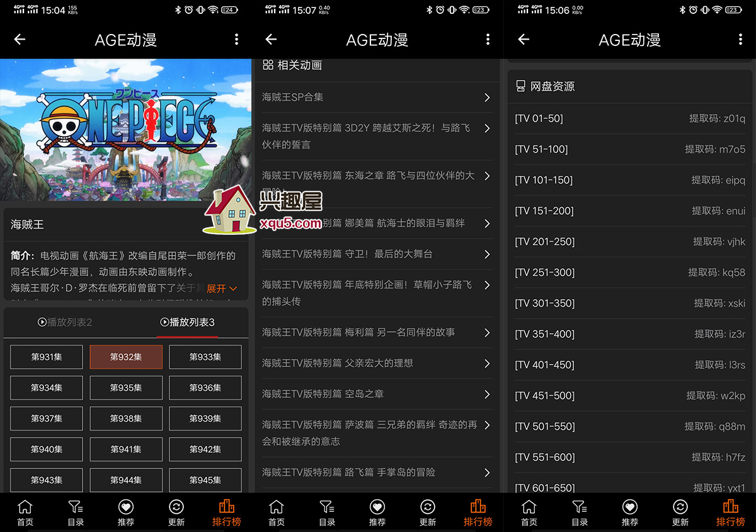Viewport: 756px width, 532px height.
Task: Tap 首页 home icon on left screen
Action: click(x=25, y=512)
